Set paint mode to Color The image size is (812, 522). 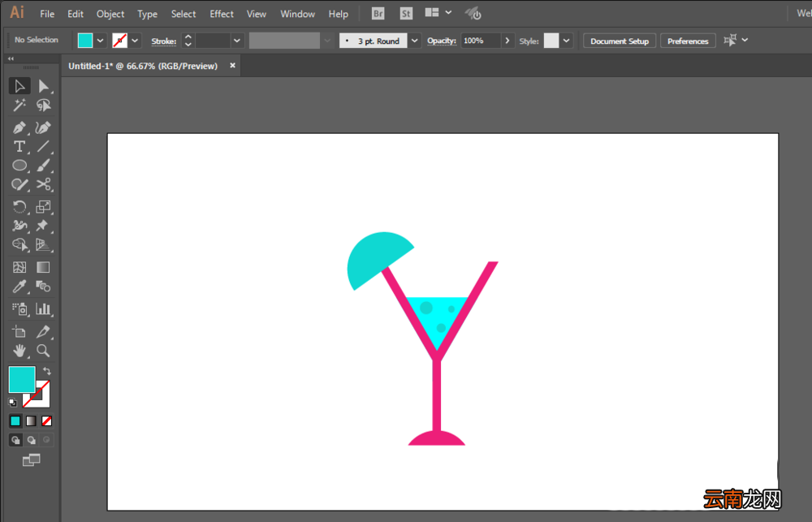15,421
